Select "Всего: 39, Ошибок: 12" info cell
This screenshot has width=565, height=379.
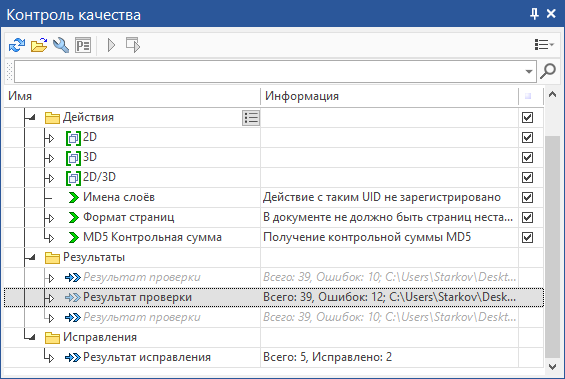(x=389, y=298)
